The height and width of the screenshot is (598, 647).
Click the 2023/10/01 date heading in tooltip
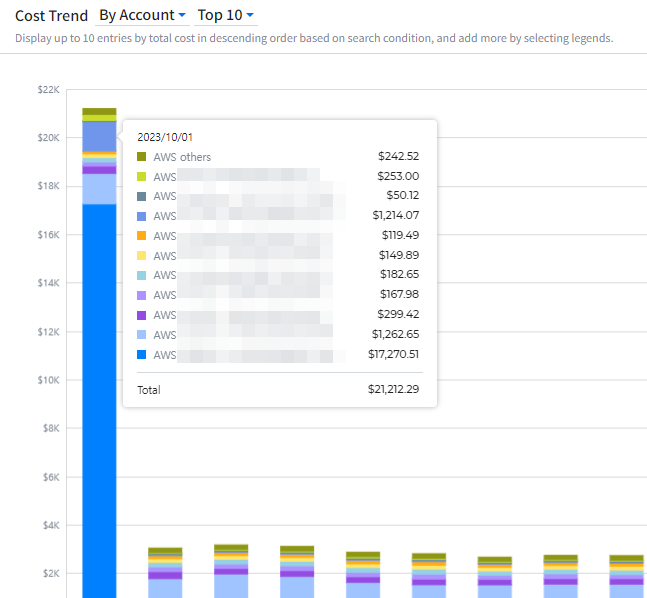[163, 136]
